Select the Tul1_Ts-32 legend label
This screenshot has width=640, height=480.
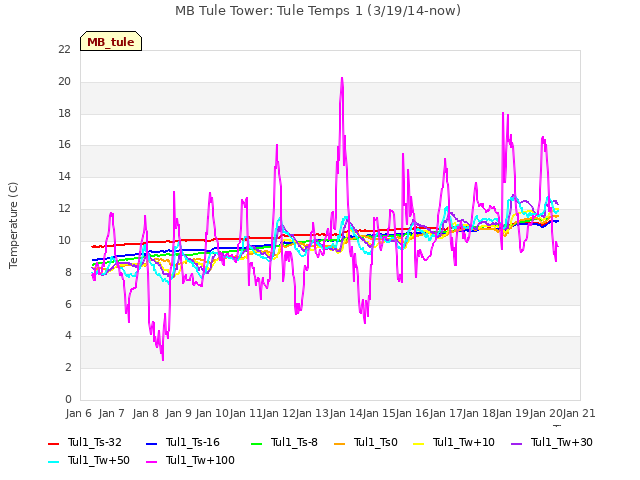95,442
